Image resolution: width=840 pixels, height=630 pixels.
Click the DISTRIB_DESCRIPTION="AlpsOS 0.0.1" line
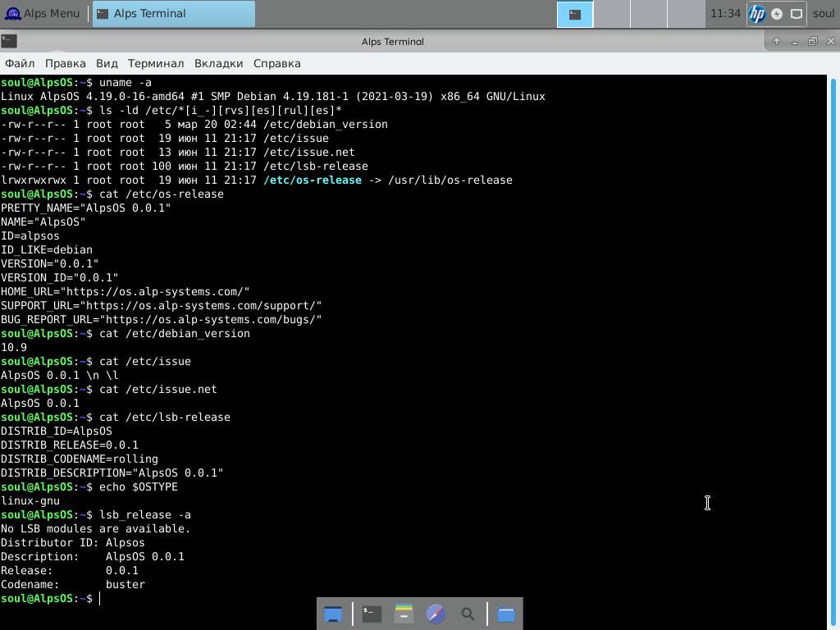112,472
